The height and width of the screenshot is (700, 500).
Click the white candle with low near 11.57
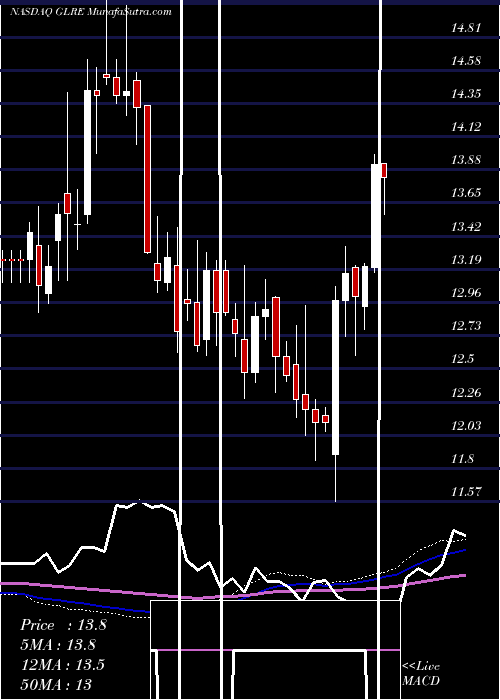click(335, 377)
